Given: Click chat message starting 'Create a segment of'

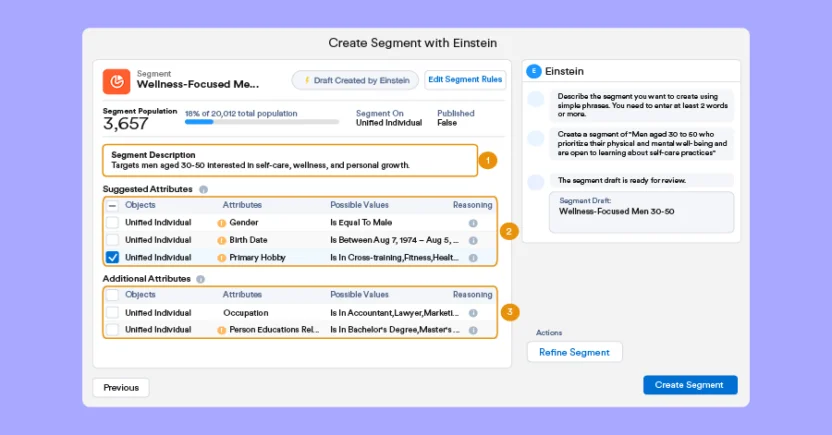Looking at the screenshot, I should tap(642, 144).
